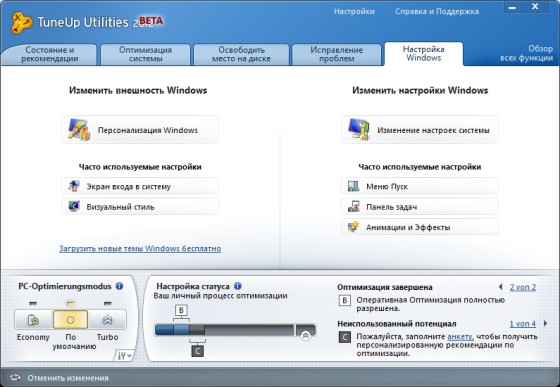Open the Персонализация Windows icon

(79, 130)
